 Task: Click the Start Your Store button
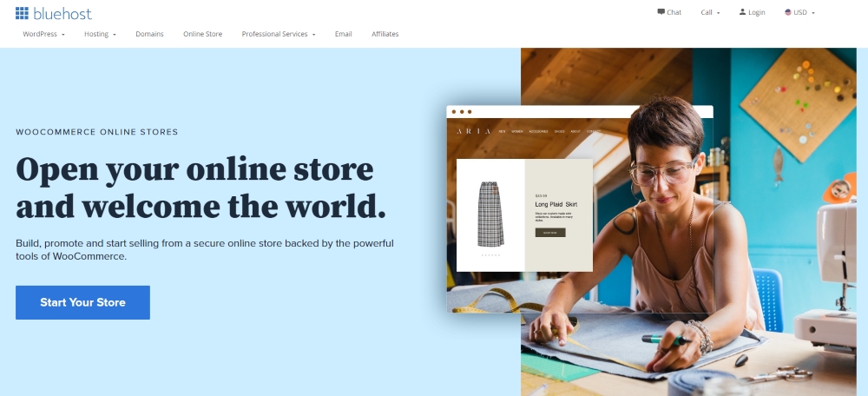click(x=82, y=302)
